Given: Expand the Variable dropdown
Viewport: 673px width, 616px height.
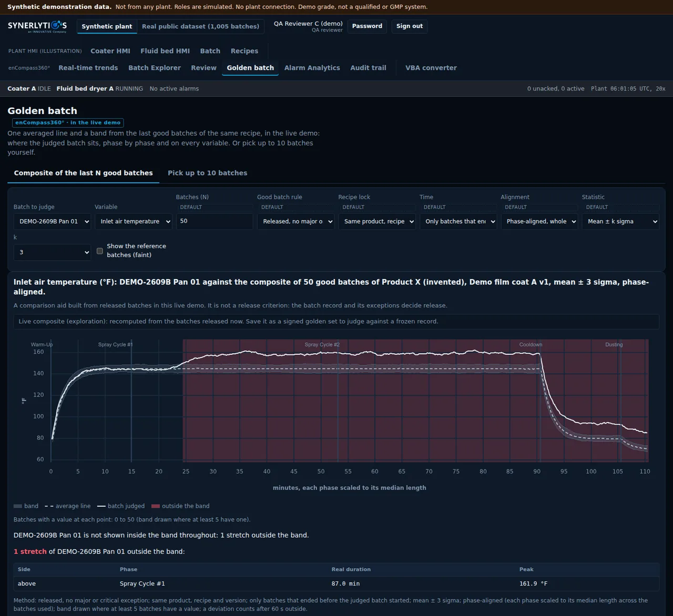Looking at the screenshot, I should (x=133, y=221).
